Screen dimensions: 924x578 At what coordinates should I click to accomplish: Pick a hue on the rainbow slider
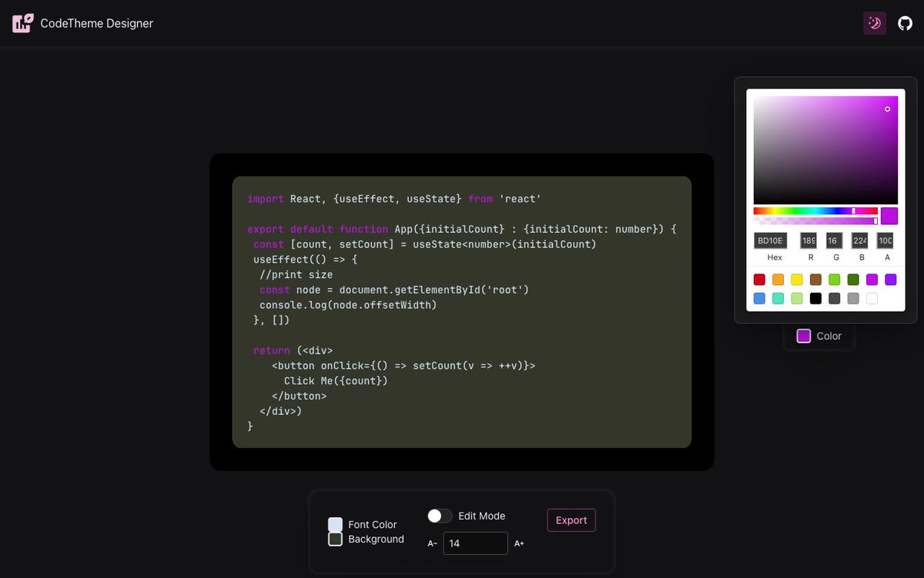[x=816, y=210]
